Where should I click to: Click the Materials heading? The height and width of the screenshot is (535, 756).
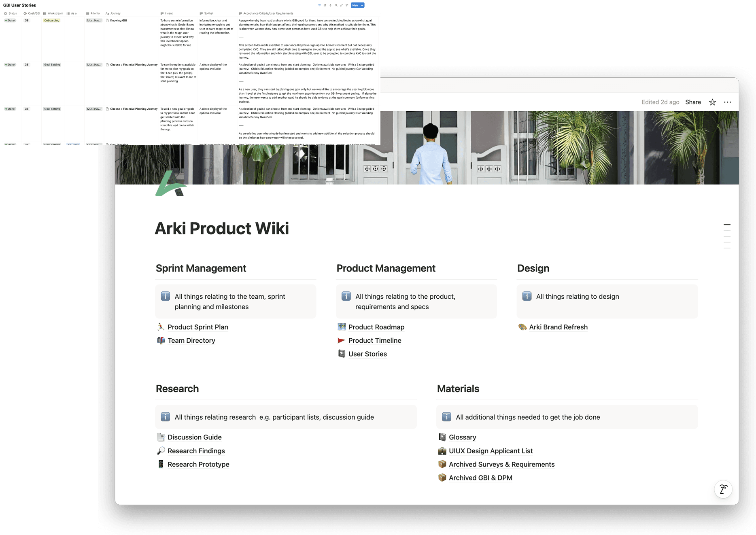[x=458, y=389]
